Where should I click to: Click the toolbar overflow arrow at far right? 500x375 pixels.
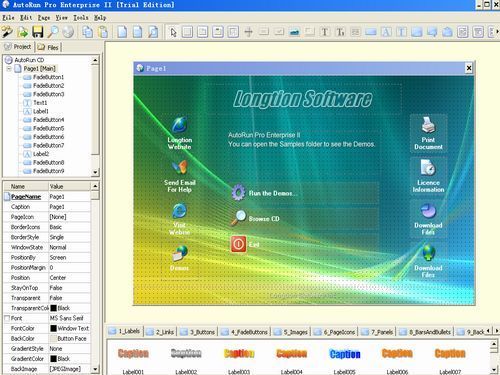(x=497, y=32)
